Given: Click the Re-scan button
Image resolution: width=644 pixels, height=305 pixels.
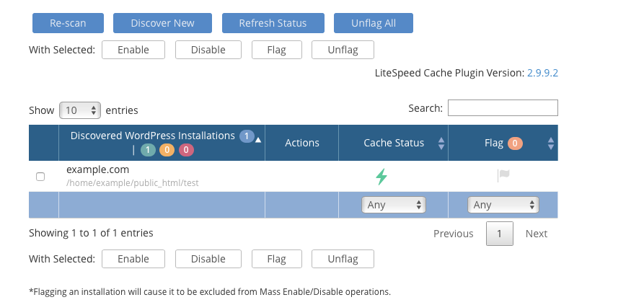Looking at the screenshot, I should click(x=68, y=23).
